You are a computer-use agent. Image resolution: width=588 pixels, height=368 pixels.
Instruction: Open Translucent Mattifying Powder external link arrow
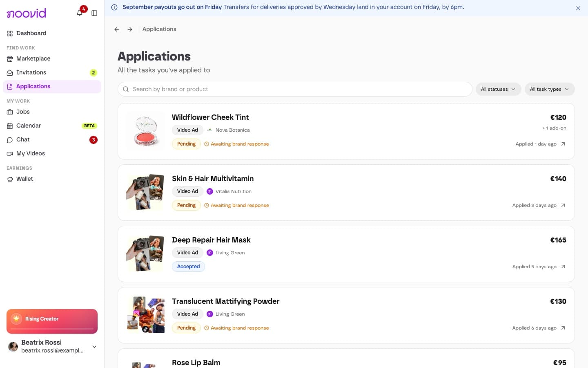(563, 328)
